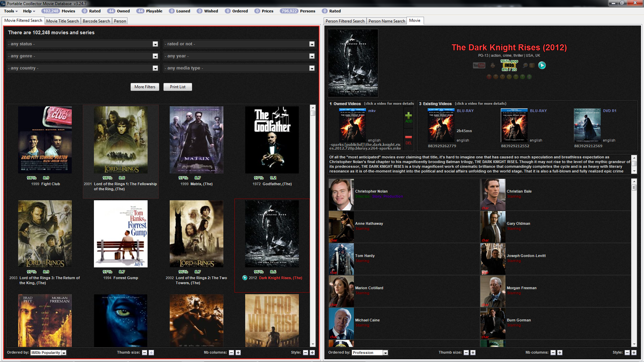Open the Help menu
This screenshot has width=644, height=362.
29,11
